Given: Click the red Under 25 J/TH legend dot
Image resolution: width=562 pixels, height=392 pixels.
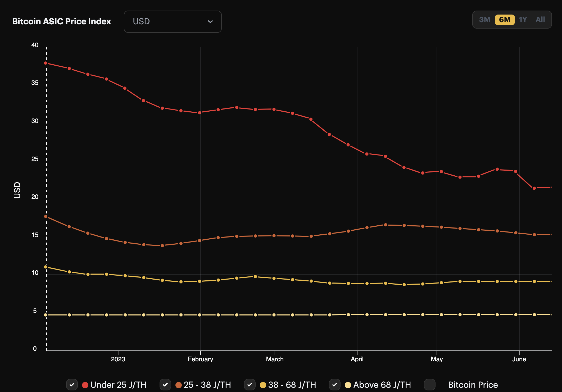Looking at the screenshot, I should coord(85,385).
